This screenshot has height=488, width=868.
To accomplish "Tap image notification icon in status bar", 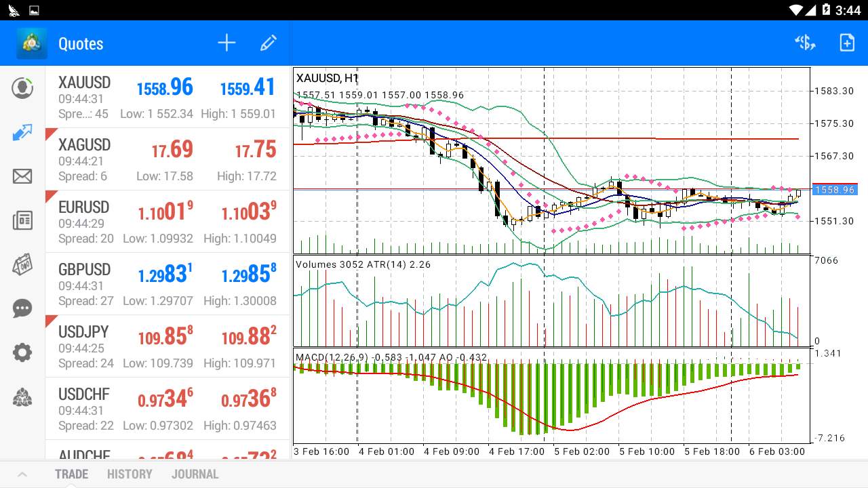I will (x=35, y=10).
